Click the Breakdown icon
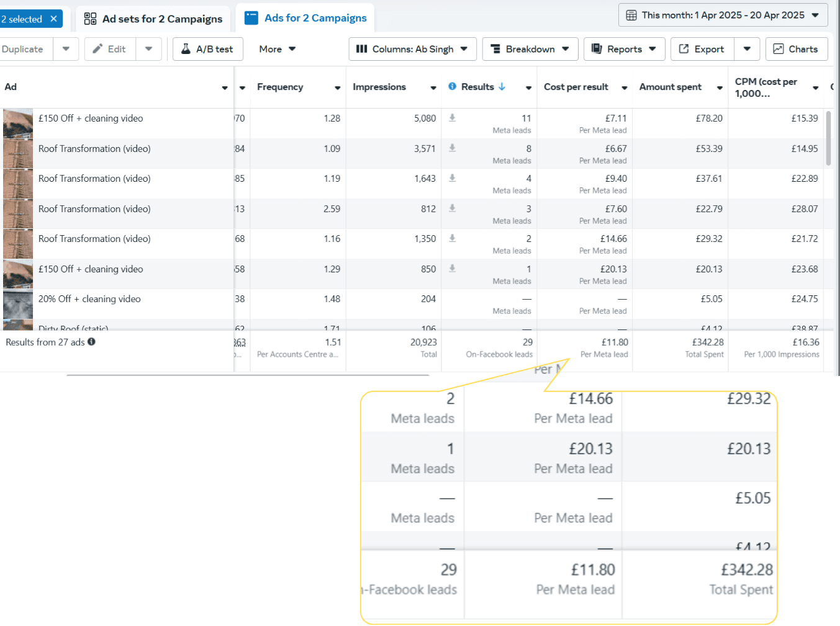Viewport: 840px width, 626px height. coord(495,49)
